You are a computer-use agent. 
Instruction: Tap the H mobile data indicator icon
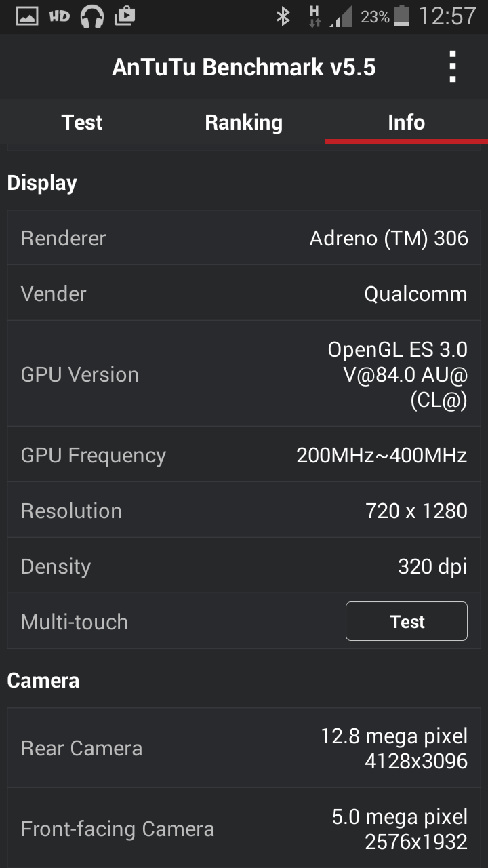pos(314,16)
